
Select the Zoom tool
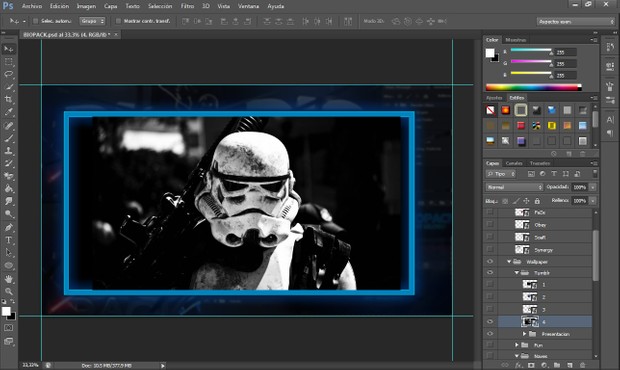[x=8, y=292]
